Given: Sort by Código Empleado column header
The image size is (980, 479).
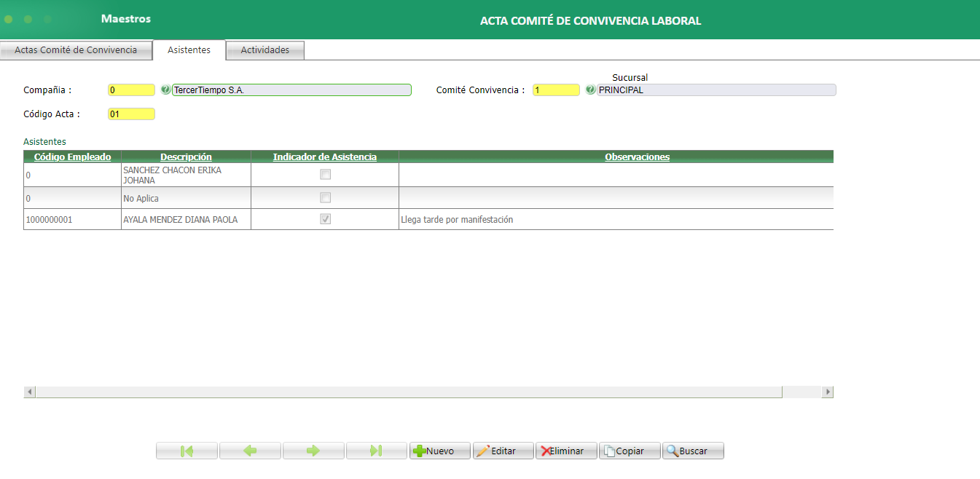Looking at the screenshot, I should 73,157.
